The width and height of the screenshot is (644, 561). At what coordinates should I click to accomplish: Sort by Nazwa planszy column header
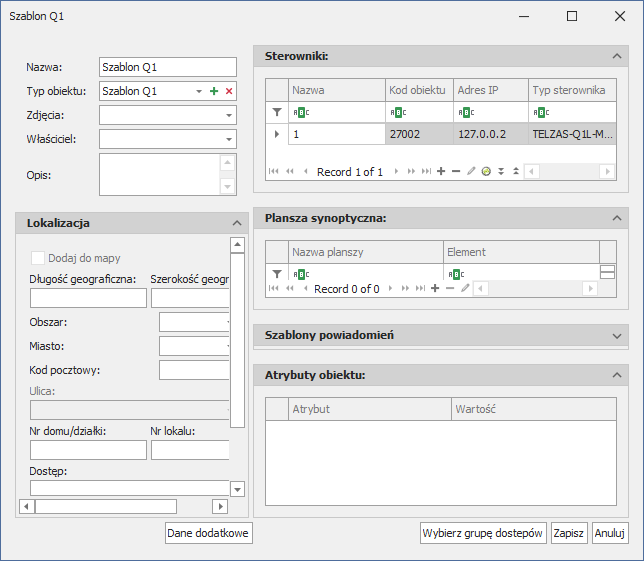coord(366,252)
